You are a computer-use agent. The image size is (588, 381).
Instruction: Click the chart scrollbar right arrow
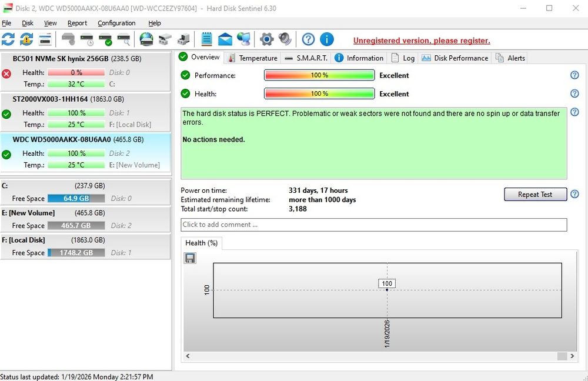tap(572, 356)
